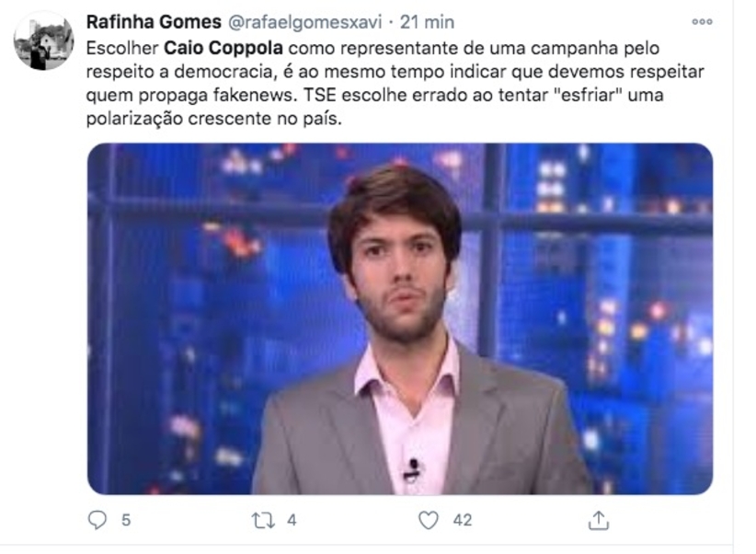This screenshot has height=554, width=756.
Task: Click the reply speech bubble icon
Action: (x=97, y=520)
